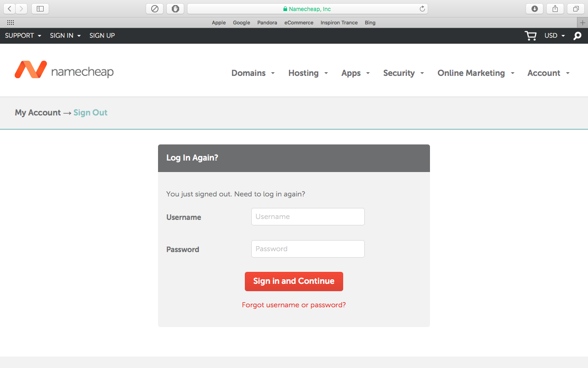This screenshot has height=368, width=588.
Task: Click the privacy shield extension icon
Action: (x=175, y=9)
